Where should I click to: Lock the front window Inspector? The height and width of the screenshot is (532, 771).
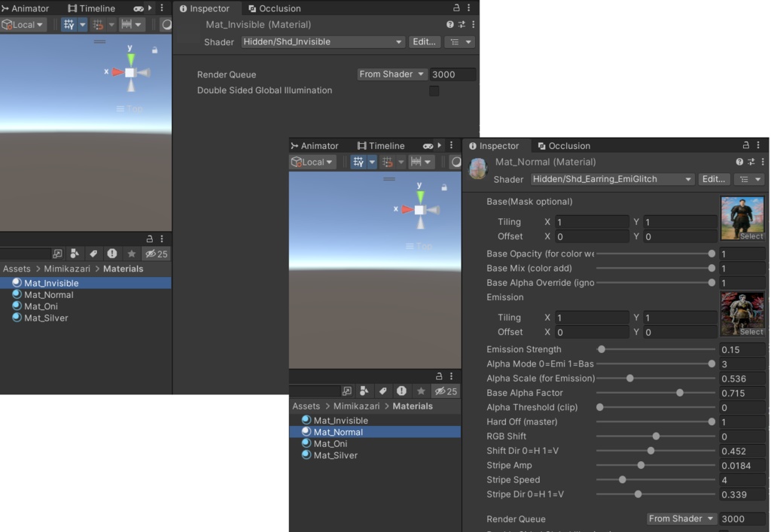[x=746, y=145]
